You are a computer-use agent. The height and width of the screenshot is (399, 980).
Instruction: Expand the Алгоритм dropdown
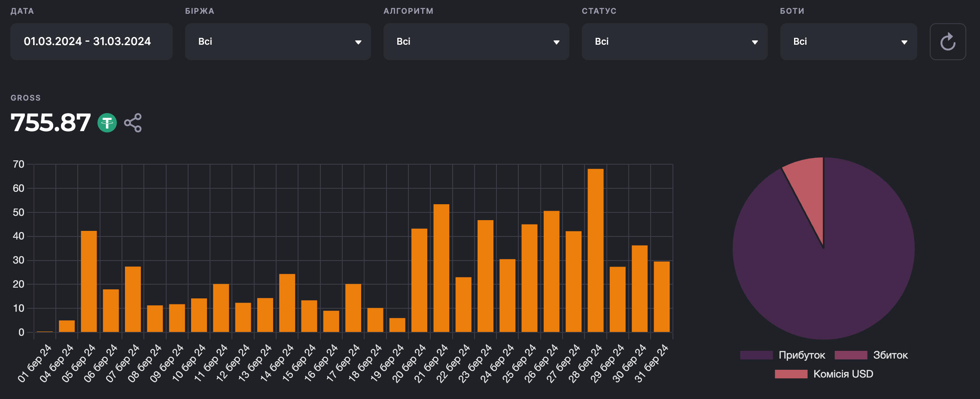(476, 42)
